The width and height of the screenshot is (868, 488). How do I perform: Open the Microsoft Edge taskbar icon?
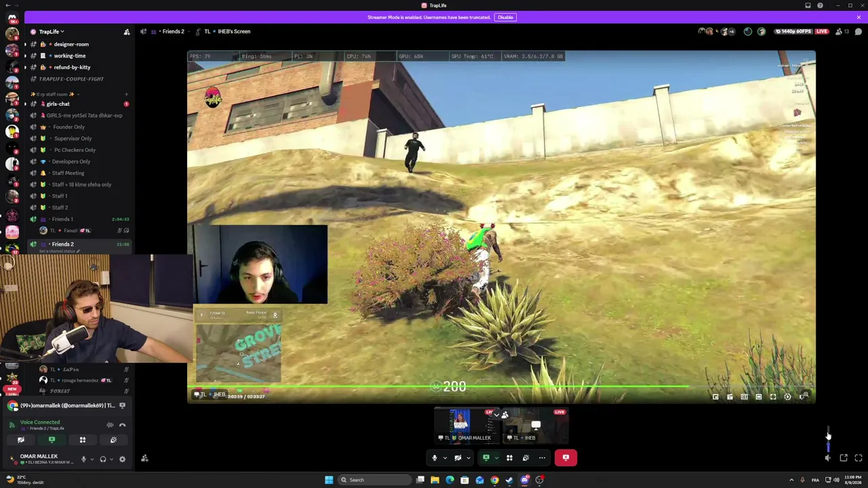[450, 480]
